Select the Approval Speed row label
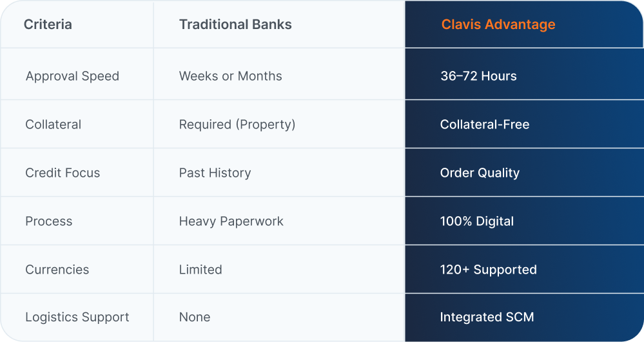This screenshot has height=342, width=644. tap(72, 76)
